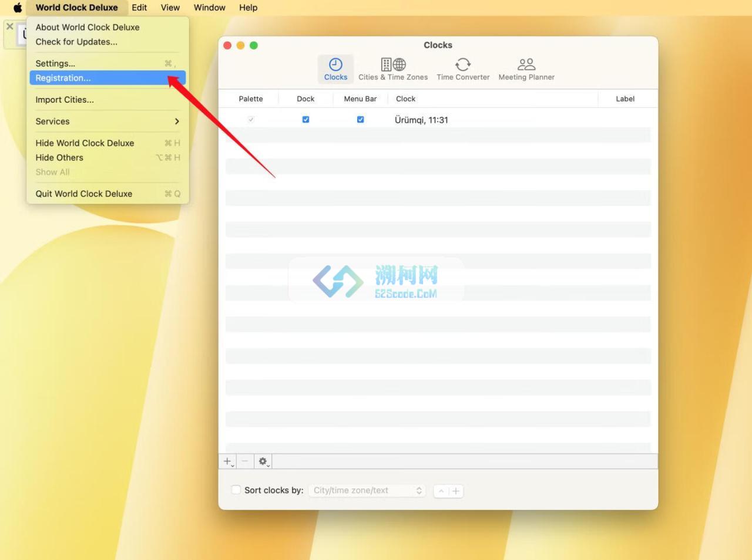Screen dimensions: 752x560
Task: Open Cities & Time Zones pane
Action: pyautogui.click(x=393, y=69)
